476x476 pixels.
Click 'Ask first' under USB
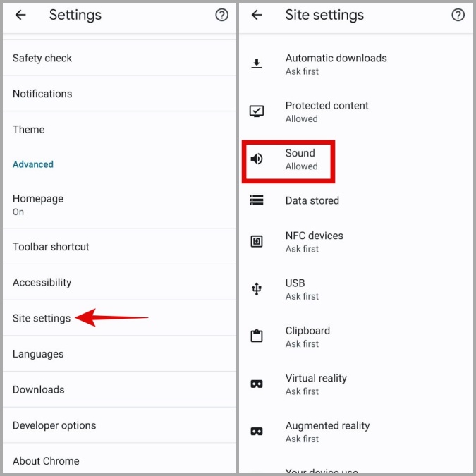pos(302,296)
